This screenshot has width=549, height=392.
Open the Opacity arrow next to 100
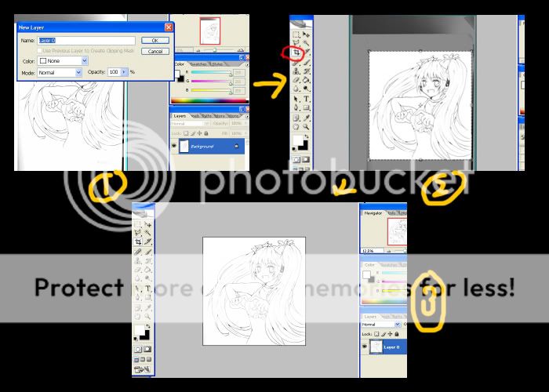pyautogui.click(x=124, y=72)
